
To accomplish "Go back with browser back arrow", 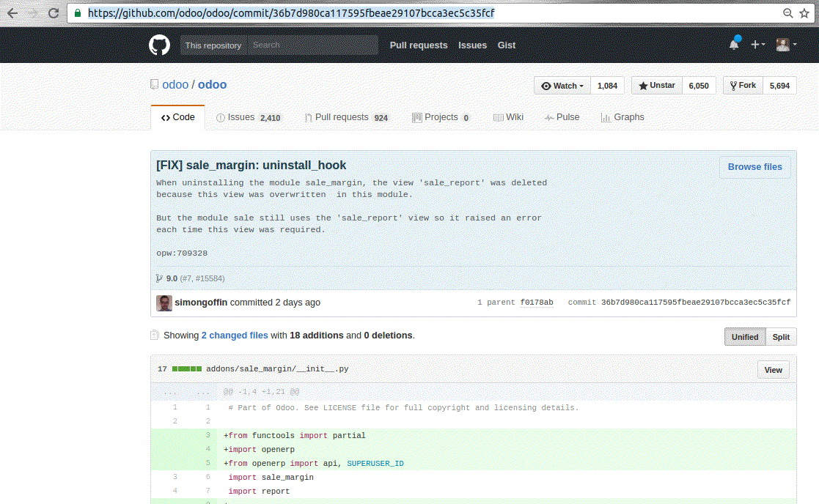I will (12, 13).
